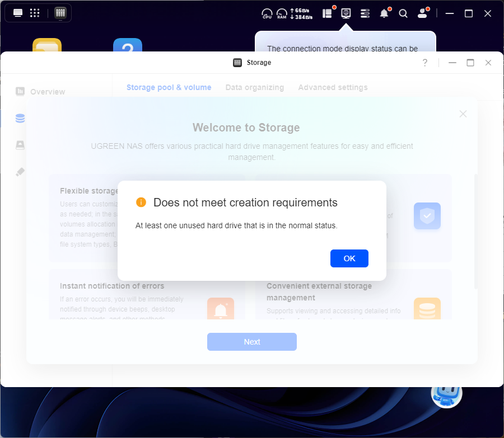Click the robot assistant icon
This screenshot has height=438, width=504.
(446, 393)
